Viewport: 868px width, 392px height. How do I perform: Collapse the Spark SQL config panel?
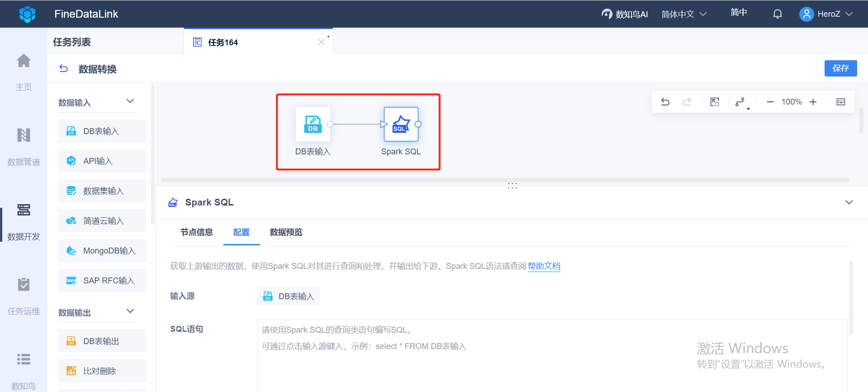[849, 202]
